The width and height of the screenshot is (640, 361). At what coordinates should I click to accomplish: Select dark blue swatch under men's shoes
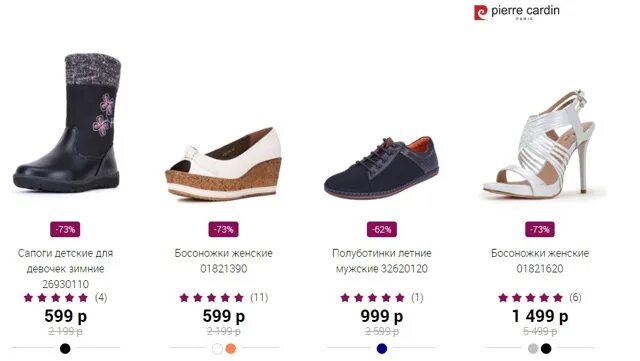coord(382,348)
